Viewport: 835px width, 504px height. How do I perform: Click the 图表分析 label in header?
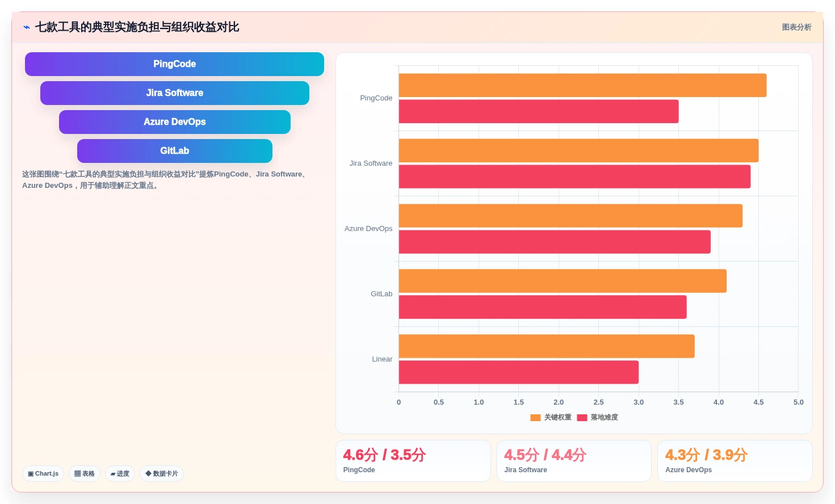(796, 27)
